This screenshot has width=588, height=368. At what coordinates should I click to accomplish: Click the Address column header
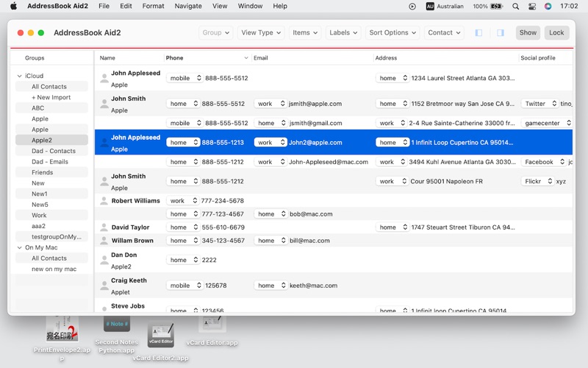(446, 58)
